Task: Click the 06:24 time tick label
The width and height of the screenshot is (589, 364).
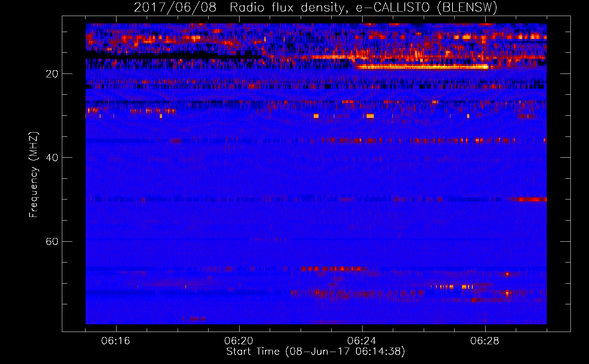Action: click(x=362, y=341)
